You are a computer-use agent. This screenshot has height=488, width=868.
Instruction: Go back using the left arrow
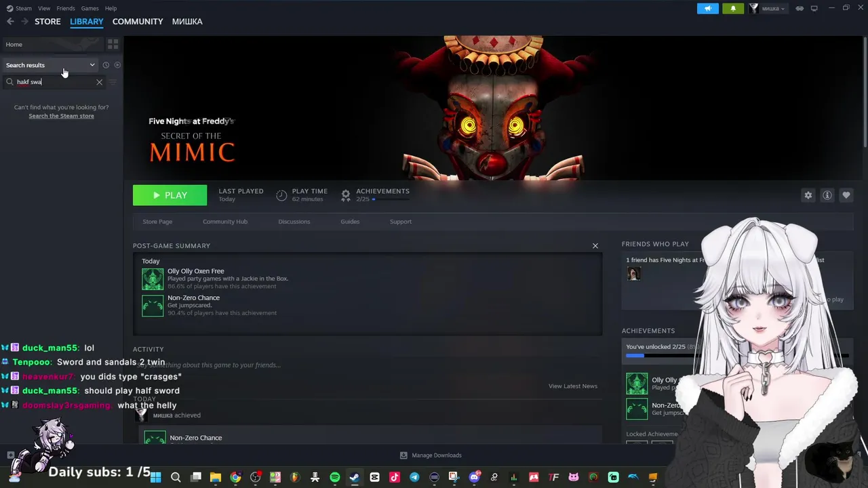point(10,22)
